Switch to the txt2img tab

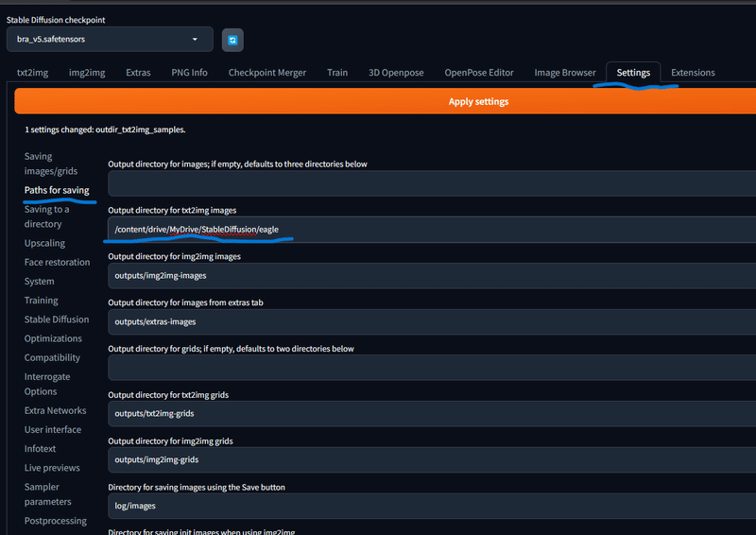[x=32, y=73]
